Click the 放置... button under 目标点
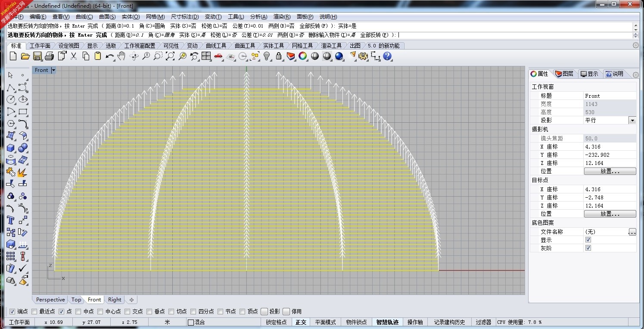 click(610, 214)
